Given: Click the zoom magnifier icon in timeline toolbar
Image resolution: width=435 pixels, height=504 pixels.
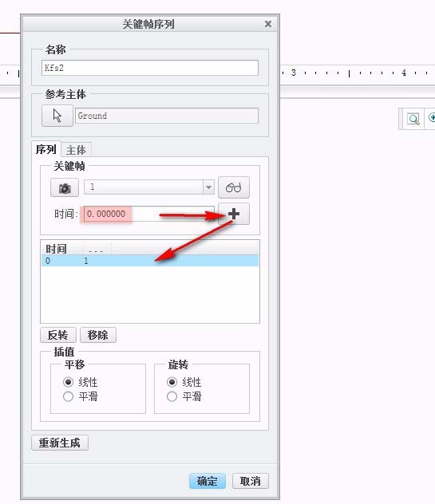Looking at the screenshot, I should point(413,119).
